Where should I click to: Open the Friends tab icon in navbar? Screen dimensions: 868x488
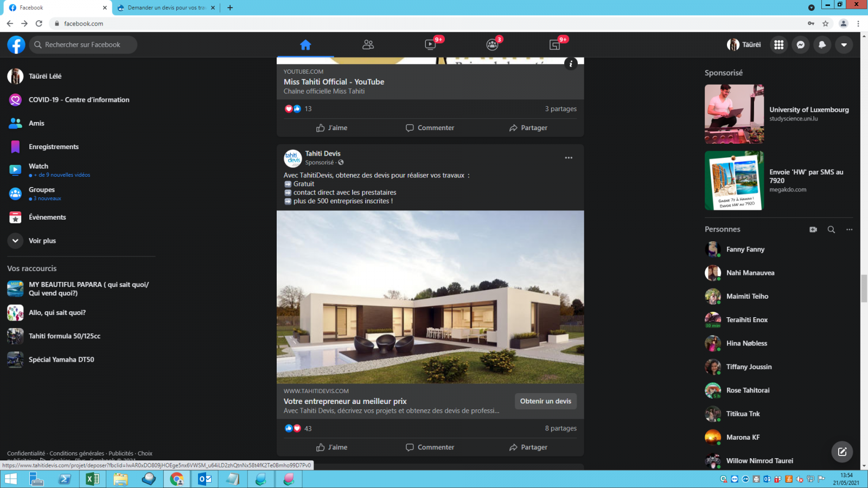pyautogui.click(x=368, y=45)
